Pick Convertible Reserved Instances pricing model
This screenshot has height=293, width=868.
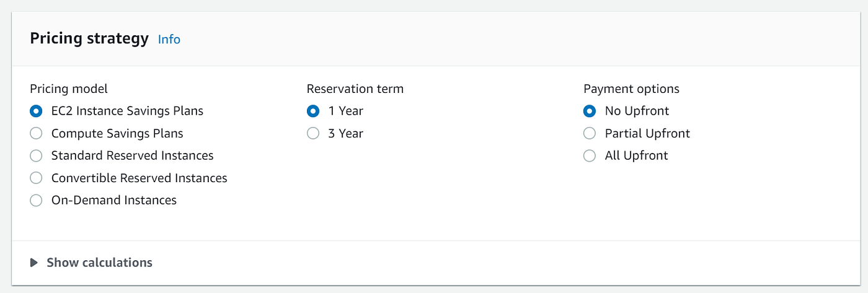click(36, 178)
